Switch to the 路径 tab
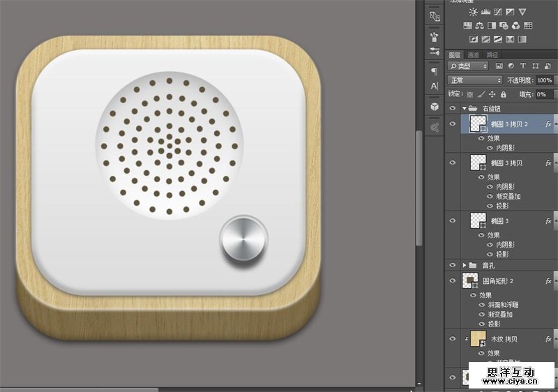The image size is (558, 392). pos(492,54)
